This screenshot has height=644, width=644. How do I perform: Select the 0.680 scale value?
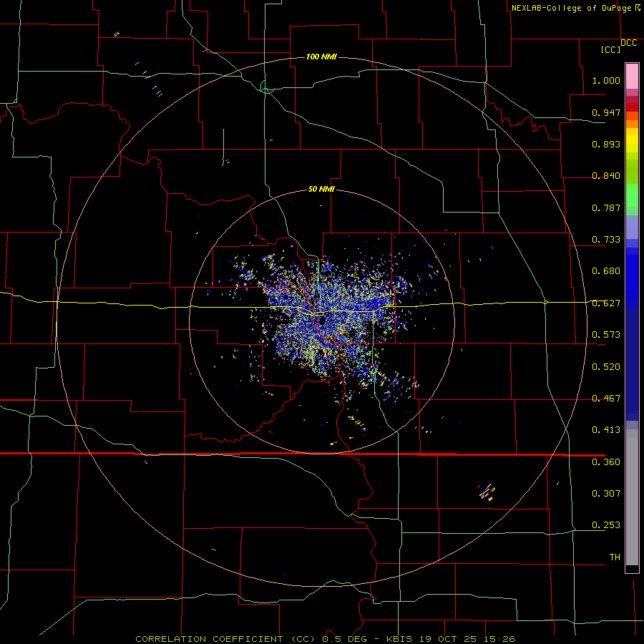(x=606, y=271)
